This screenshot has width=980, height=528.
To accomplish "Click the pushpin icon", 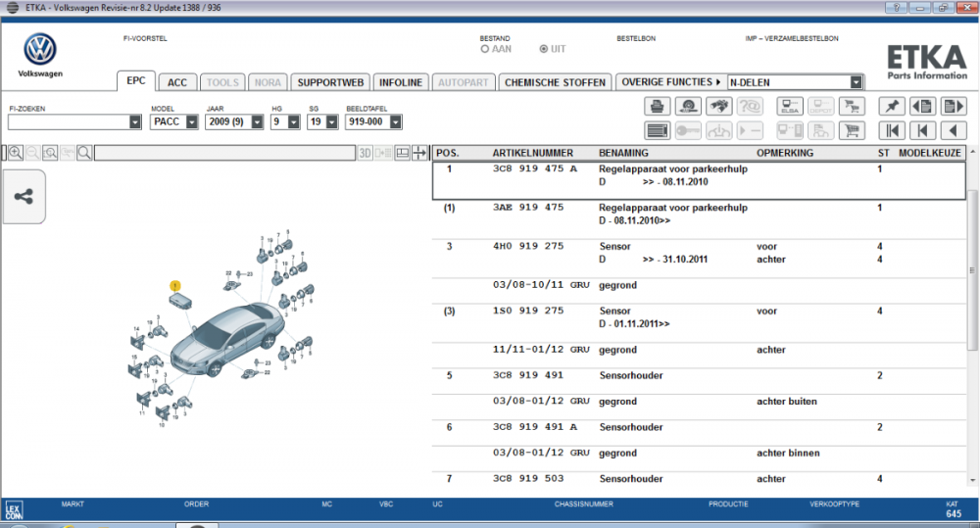I will 892,106.
